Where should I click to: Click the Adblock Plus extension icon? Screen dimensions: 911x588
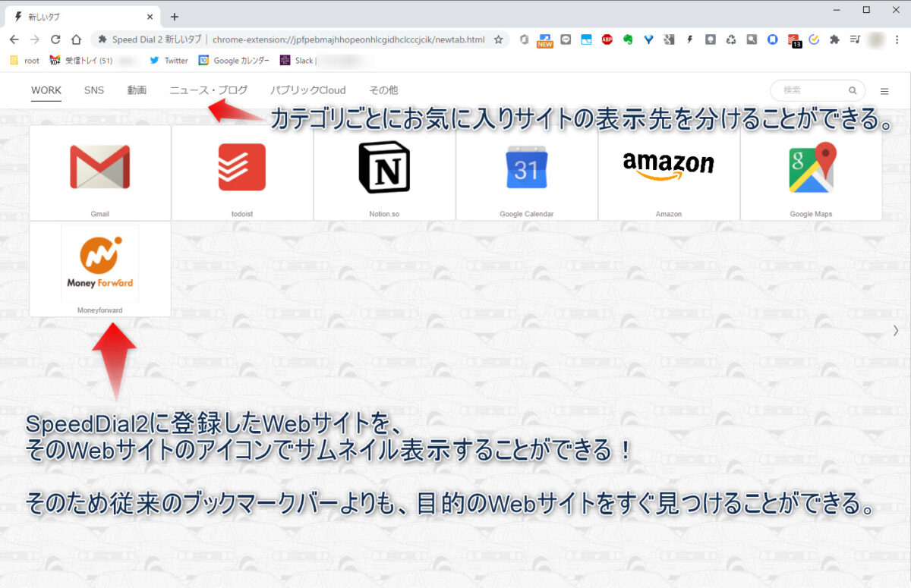607,39
